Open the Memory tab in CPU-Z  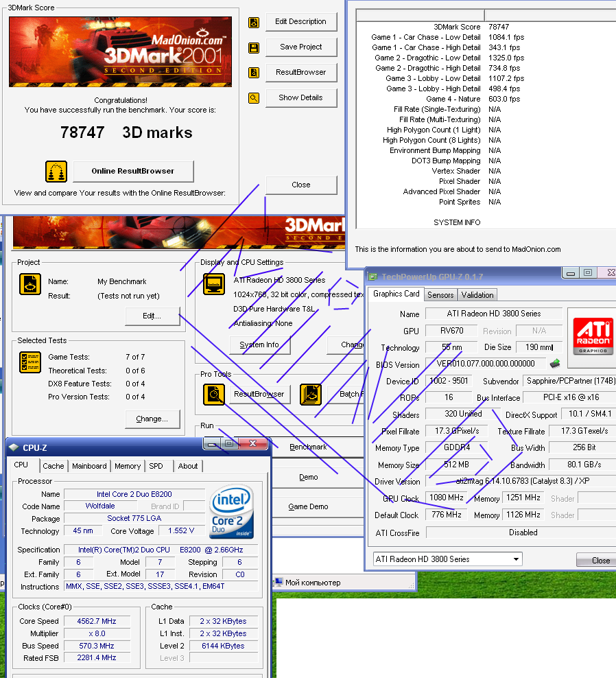(x=128, y=466)
